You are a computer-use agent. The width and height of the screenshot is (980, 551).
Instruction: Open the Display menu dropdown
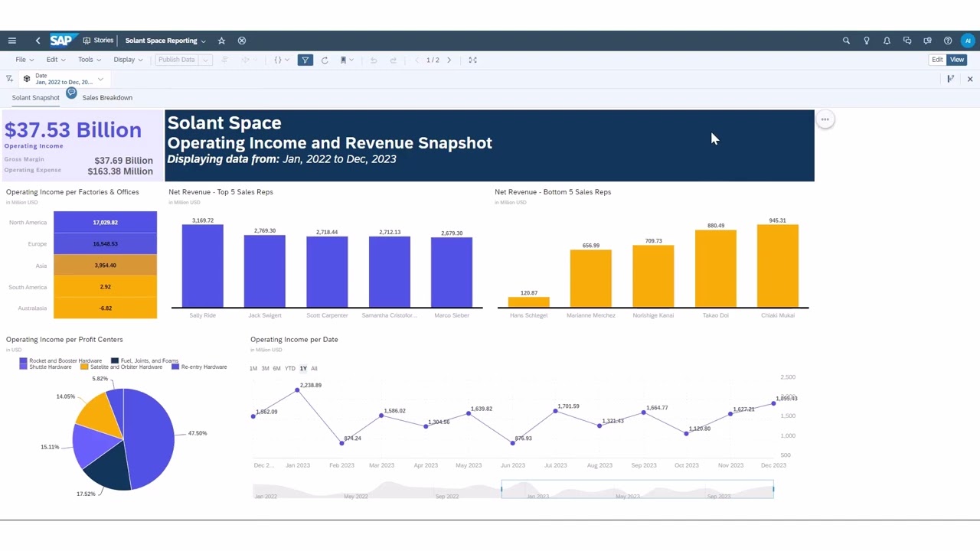(128, 60)
